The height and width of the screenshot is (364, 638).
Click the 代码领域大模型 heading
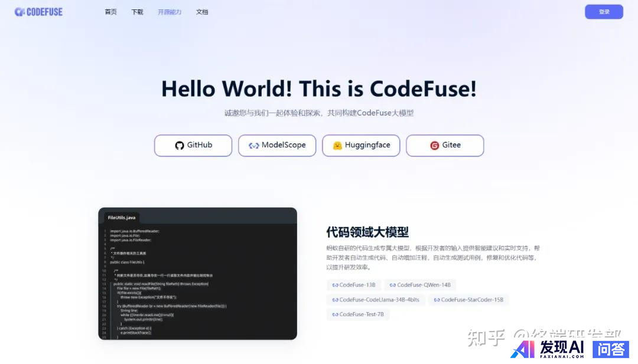pos(367,232)
